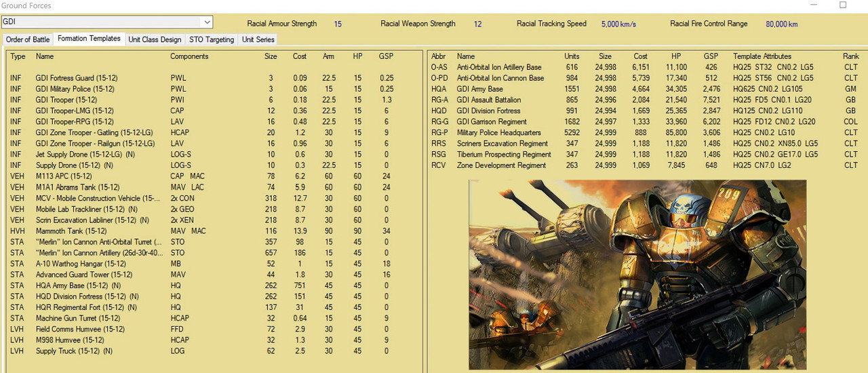
Task: Select Anti-Orbital Ion Artillery Base template
Action: (x=646, y=67)
